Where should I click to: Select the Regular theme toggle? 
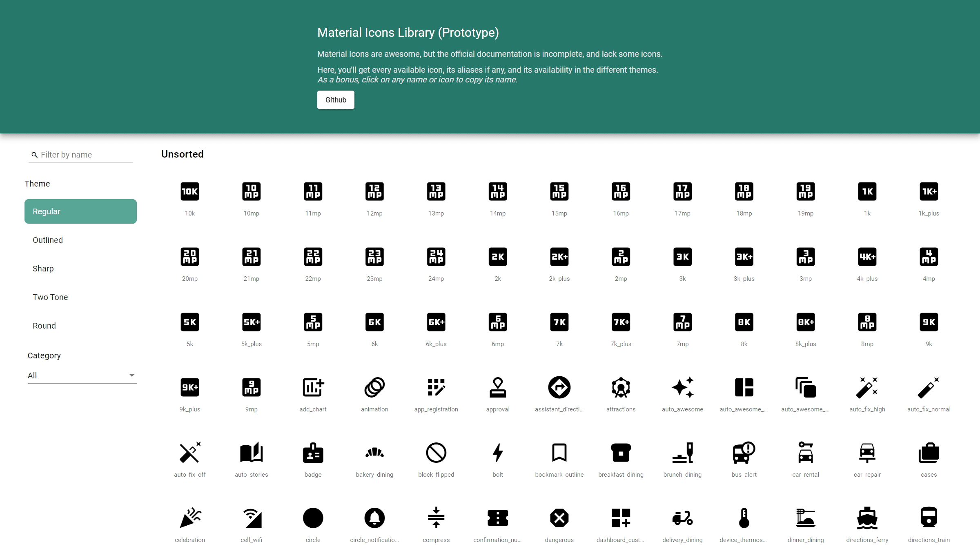[80, 211]
